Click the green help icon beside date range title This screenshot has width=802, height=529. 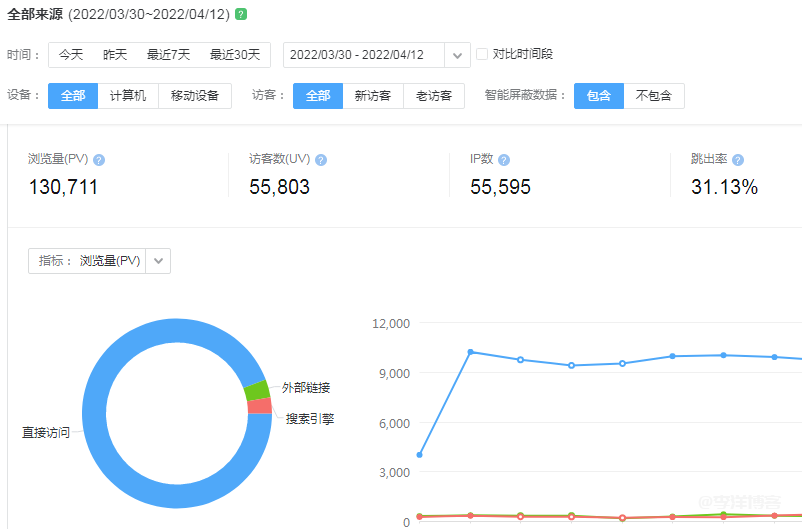pyautogui.click(x=241, y=14)
